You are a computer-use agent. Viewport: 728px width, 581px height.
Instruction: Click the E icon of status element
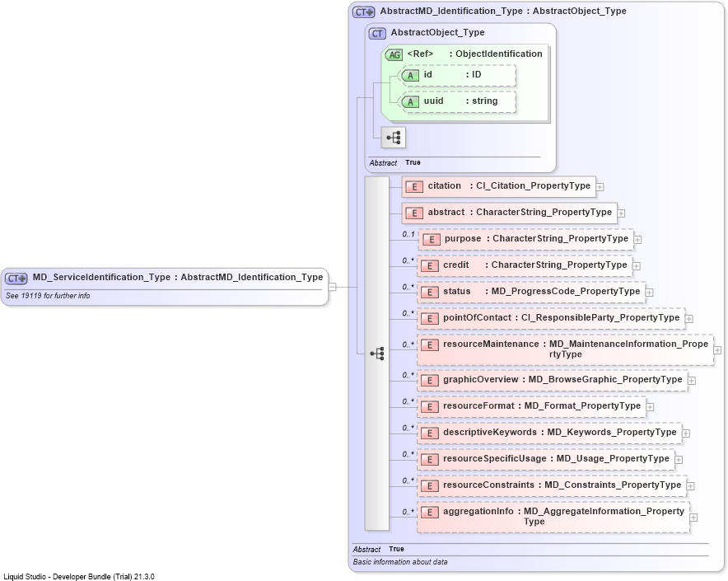(429, 293)
